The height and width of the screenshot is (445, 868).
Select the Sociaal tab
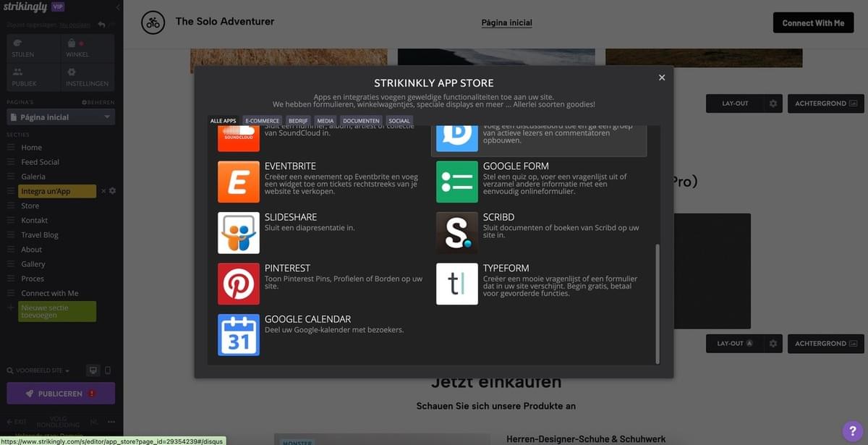click(x=399, y=121)
